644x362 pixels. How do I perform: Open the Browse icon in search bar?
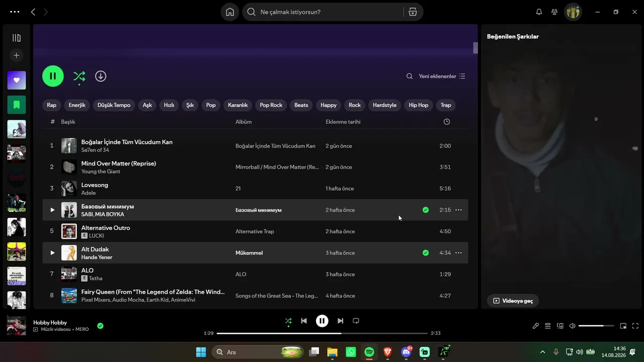click(413, 12)
